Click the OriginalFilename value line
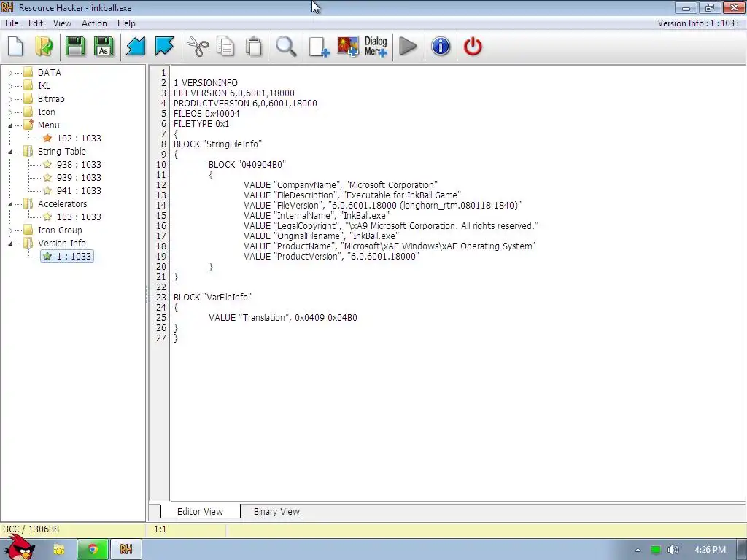Screen dimensions: 747x560 pos(321,236)
